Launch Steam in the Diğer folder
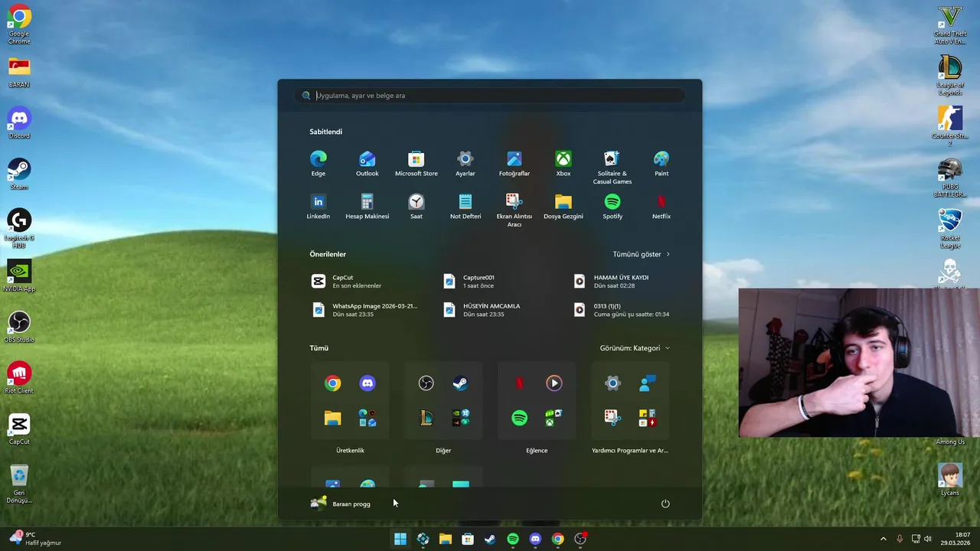The image size is (980, 551). tap(460, 383)
